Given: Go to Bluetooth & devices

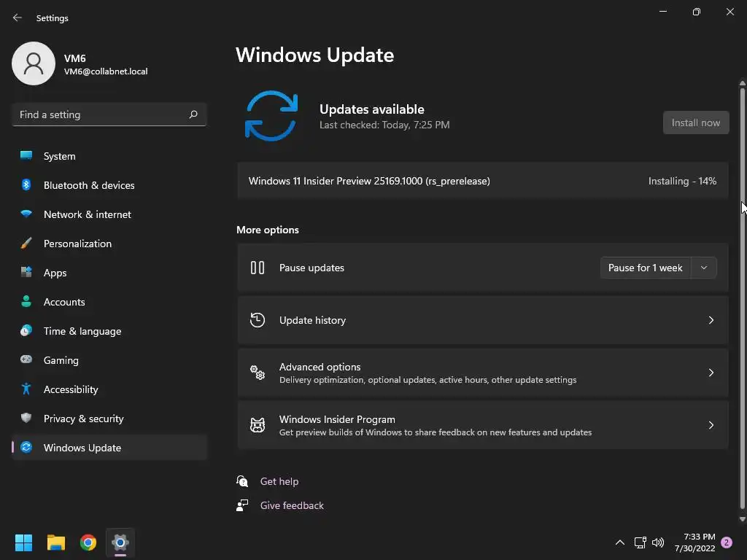Looking at the screenshot, I should [109, 185].
